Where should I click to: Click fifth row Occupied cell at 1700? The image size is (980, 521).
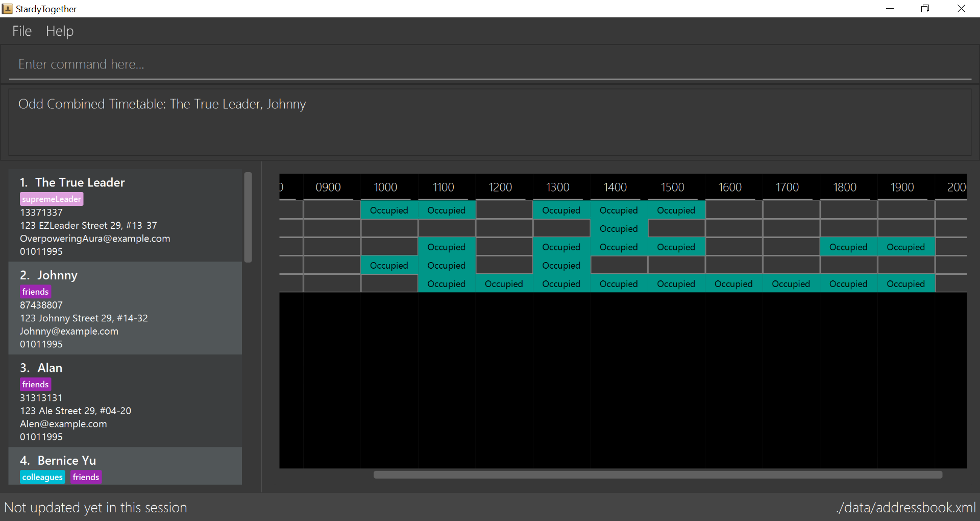pos(791,284)
